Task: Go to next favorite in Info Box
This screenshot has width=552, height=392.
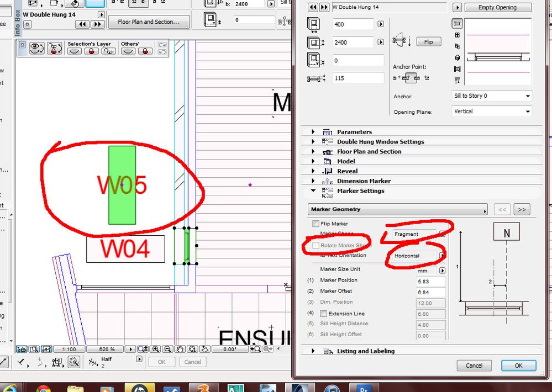Action: (x=97, y=24)
